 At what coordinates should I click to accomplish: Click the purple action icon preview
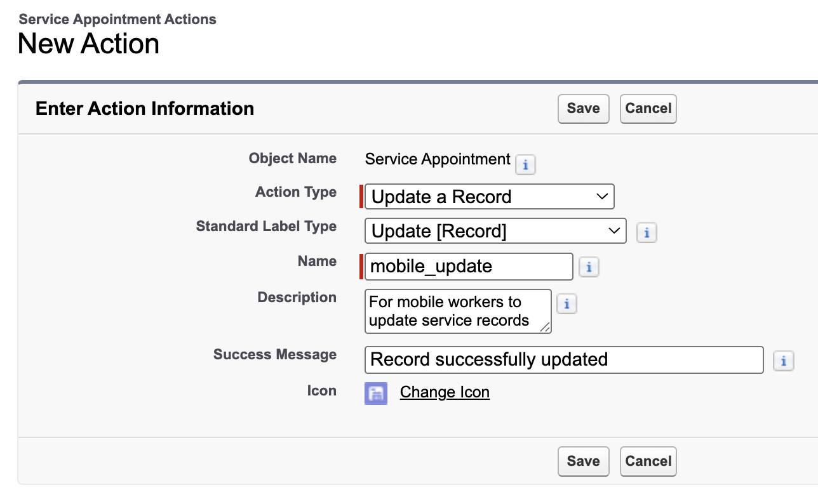tap(376, 394)
